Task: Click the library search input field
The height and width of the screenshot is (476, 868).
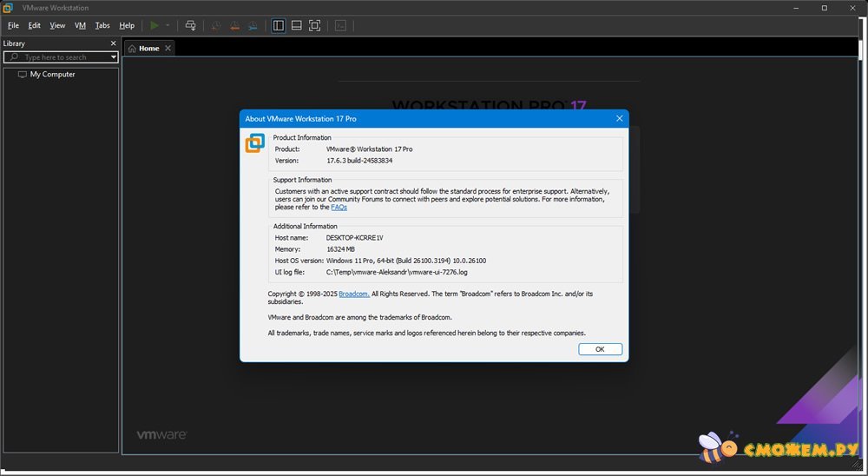Action: (x=61, y=57)
